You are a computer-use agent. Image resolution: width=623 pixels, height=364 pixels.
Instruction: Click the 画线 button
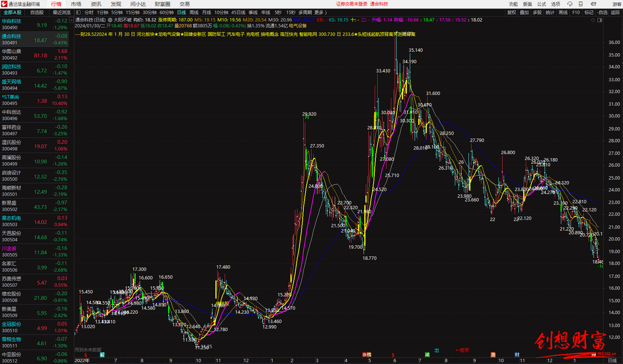[563, 13]
